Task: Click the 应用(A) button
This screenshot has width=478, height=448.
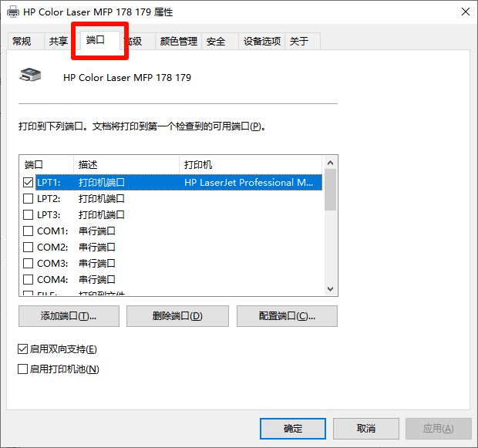Action: pos(439,429)
